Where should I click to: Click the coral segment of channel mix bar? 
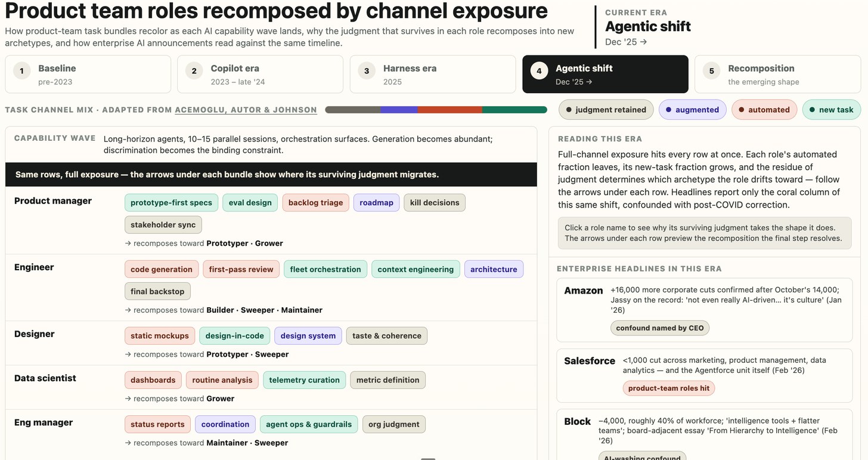450,110
